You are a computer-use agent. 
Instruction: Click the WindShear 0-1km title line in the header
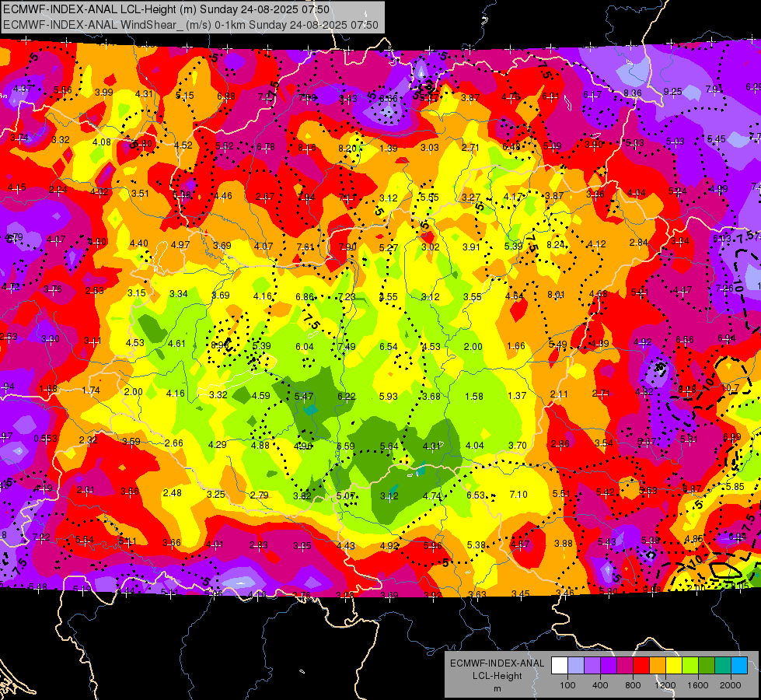point(190,25)
